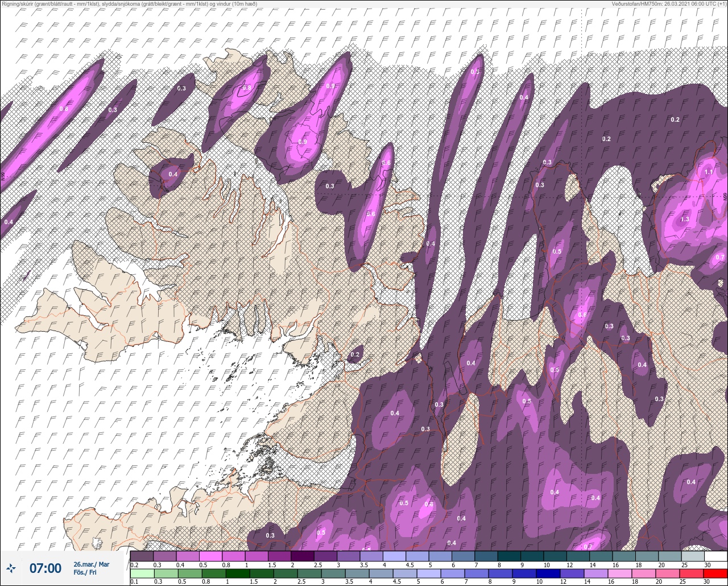Viewport: 728px width, 586px height.
Task: Click the "Fös./ Fri" weekday text
Action: pyautogui.click(x=85, y=572)
